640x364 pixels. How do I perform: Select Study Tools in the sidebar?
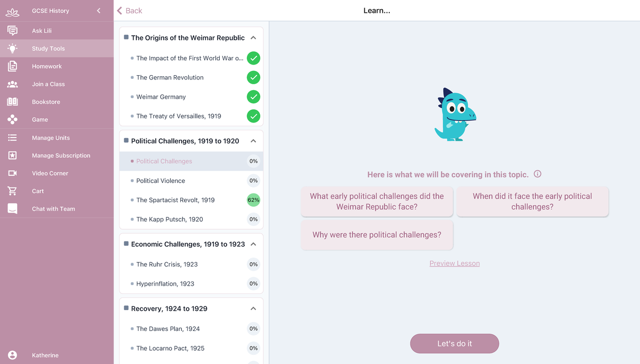click(57, 48)
